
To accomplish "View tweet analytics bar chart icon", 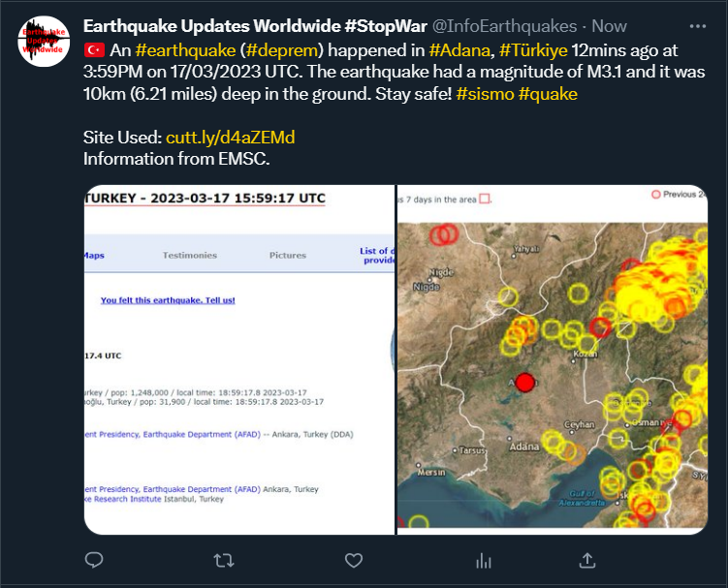I will coord(484,560).
